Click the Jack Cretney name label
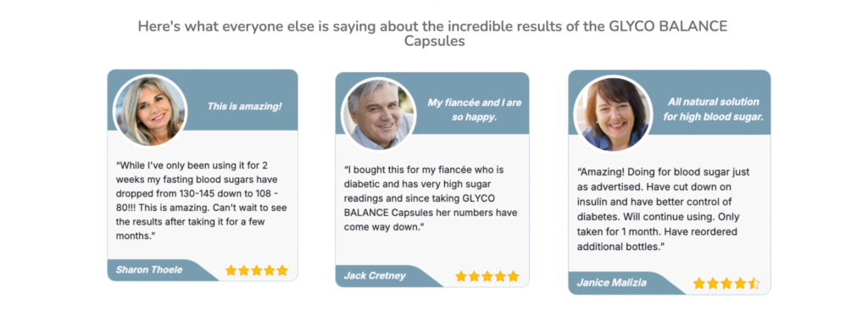Image resolution: width=868 pixels, height=322 pixels. pos(375,275)
